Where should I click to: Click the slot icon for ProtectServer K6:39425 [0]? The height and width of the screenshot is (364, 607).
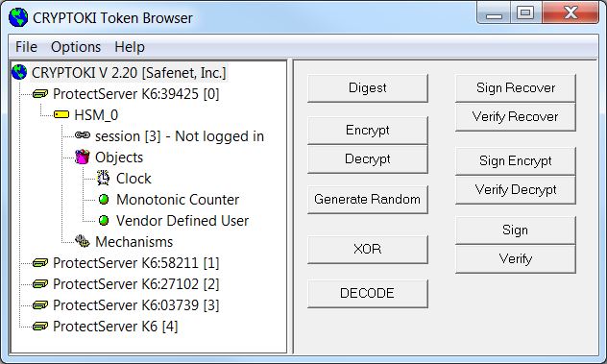tap(40, 94)
